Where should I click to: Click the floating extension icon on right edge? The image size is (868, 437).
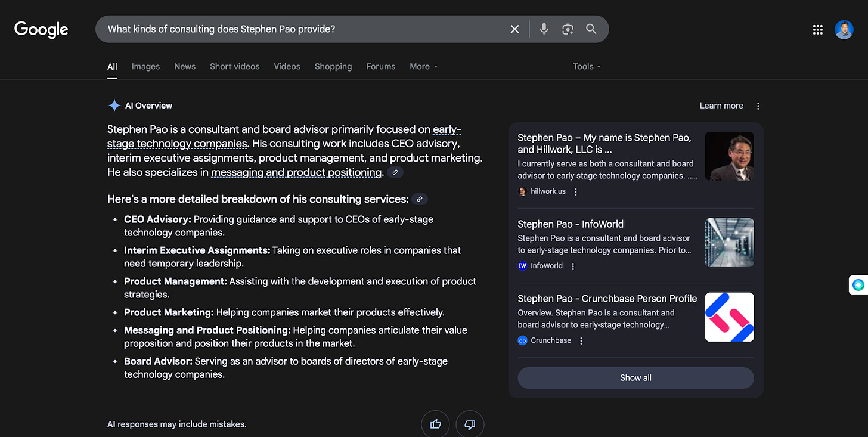pyautogui.click(x=858, y=285)
